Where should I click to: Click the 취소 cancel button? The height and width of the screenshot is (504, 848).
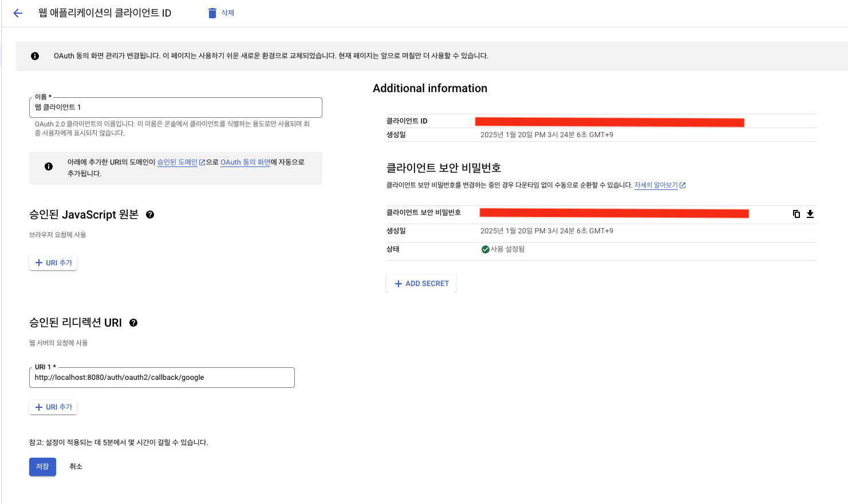pyautogui.click(x=76, y=466)
